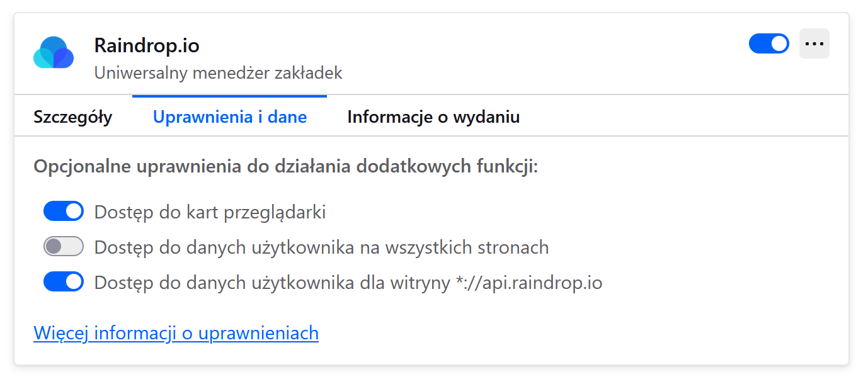Click the blue indicator line above active tab
This screenshot has height=384, width=868.
tap(229, 96)
